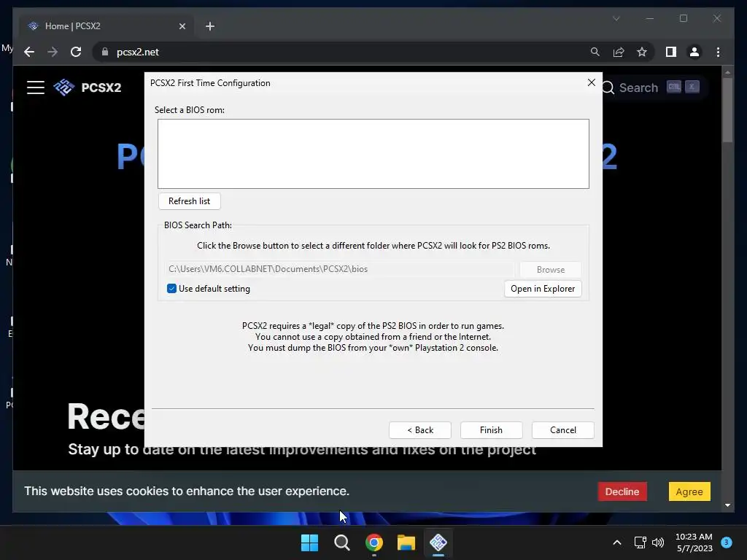Click Refresh list button
Screen dimensions: 747x560
click(x=189, y=201)
